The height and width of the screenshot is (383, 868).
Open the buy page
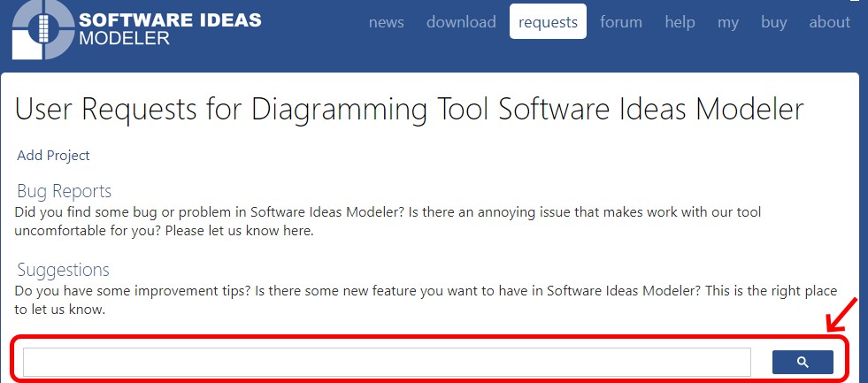tap(774, 23)
